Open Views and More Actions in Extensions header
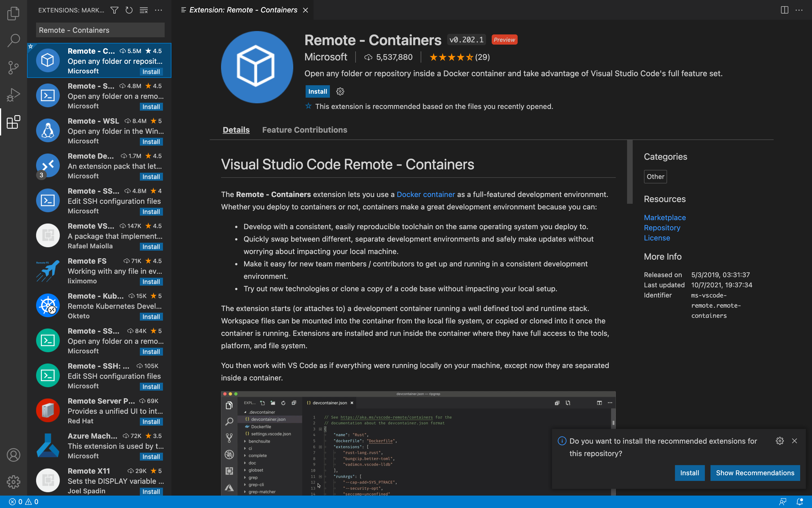This screenshot has width=812, height=508. click(x=158, y=10)
